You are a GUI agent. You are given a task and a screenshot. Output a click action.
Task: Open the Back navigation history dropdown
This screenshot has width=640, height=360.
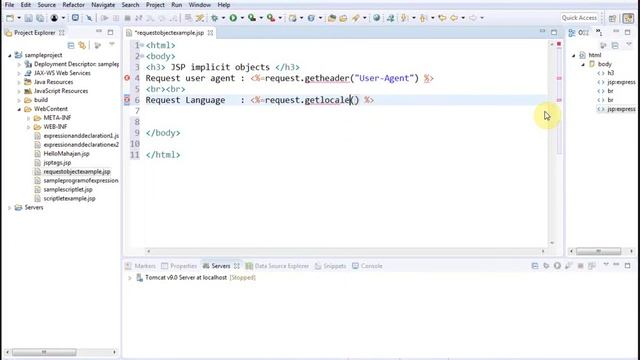[463, 18]
